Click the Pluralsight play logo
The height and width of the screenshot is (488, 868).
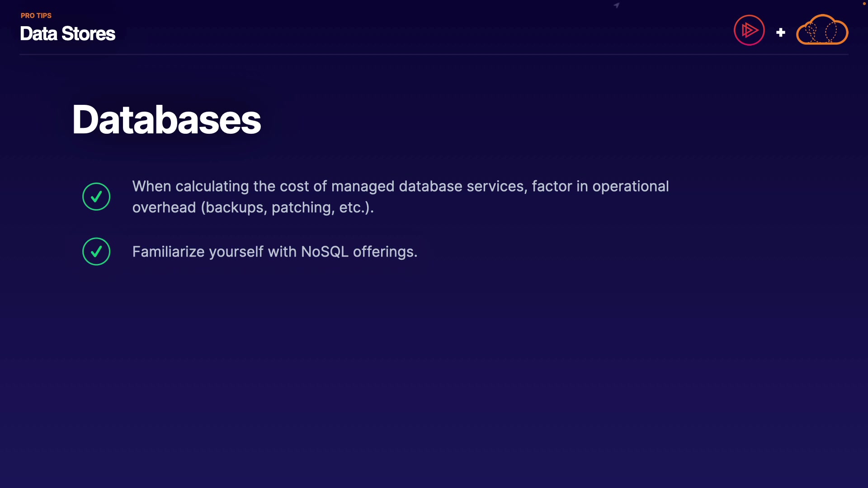coord(749,30)
